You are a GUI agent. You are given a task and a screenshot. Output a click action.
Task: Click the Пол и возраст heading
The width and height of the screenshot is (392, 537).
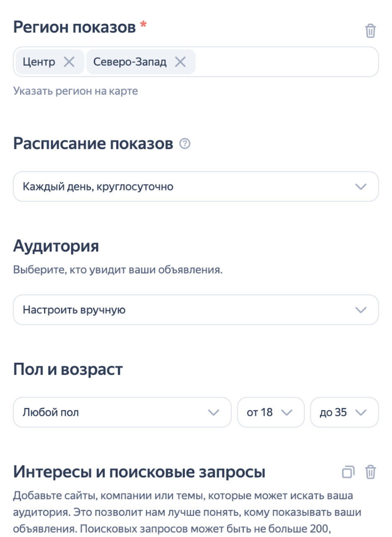(68, 369)
